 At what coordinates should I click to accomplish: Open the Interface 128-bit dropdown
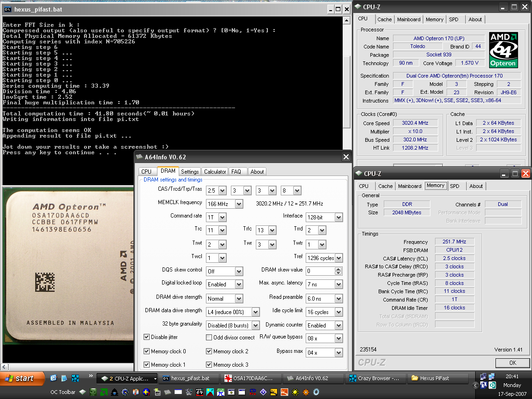(x=339, y=218)
